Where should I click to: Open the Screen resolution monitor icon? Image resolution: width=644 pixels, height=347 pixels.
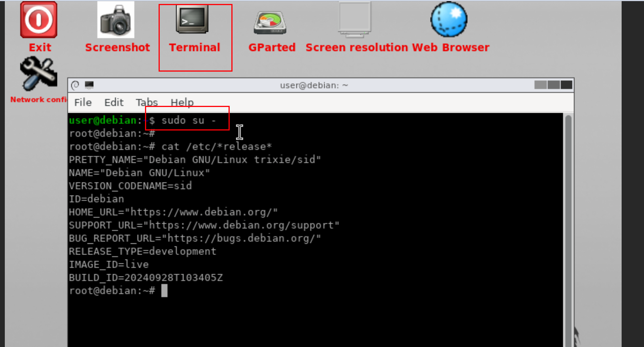pyautogui.click(x=355, y=20)
